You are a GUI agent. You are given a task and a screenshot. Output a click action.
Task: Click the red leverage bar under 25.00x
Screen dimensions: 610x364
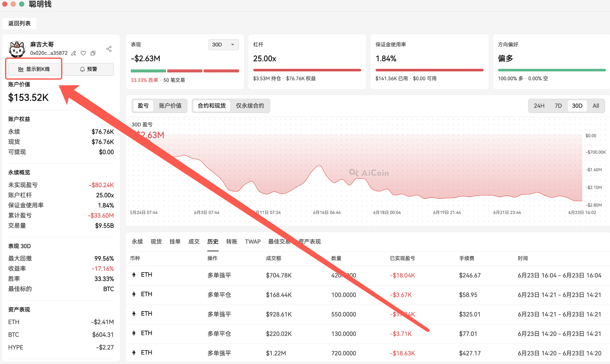pos(307,70)
